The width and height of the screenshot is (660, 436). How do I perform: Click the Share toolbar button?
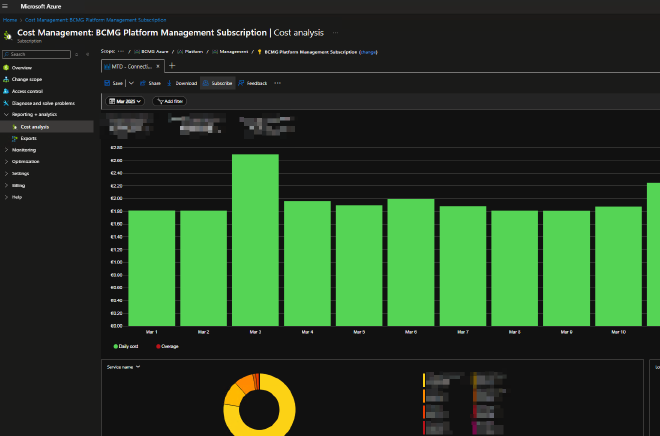pos(150,83)
